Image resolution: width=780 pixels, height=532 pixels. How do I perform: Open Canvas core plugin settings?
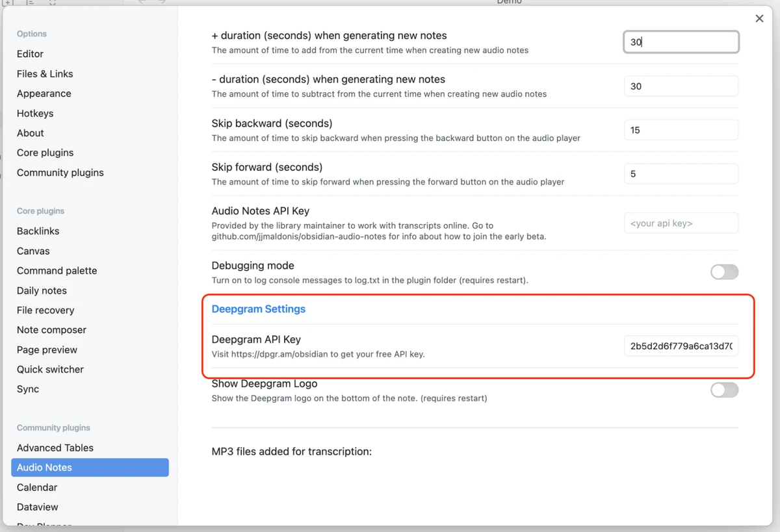click(x=32, y=251)
